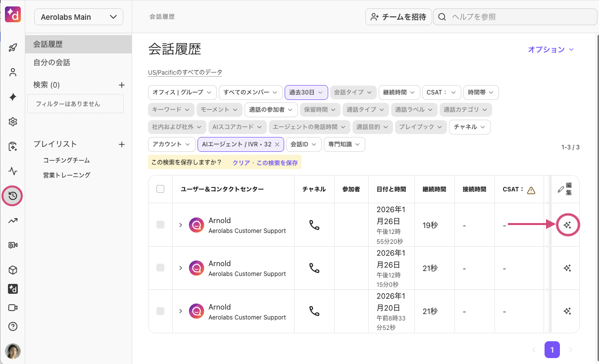Click the phone channel icon in the first row
The width and height of the screenshot is (599, 364).
314,225
